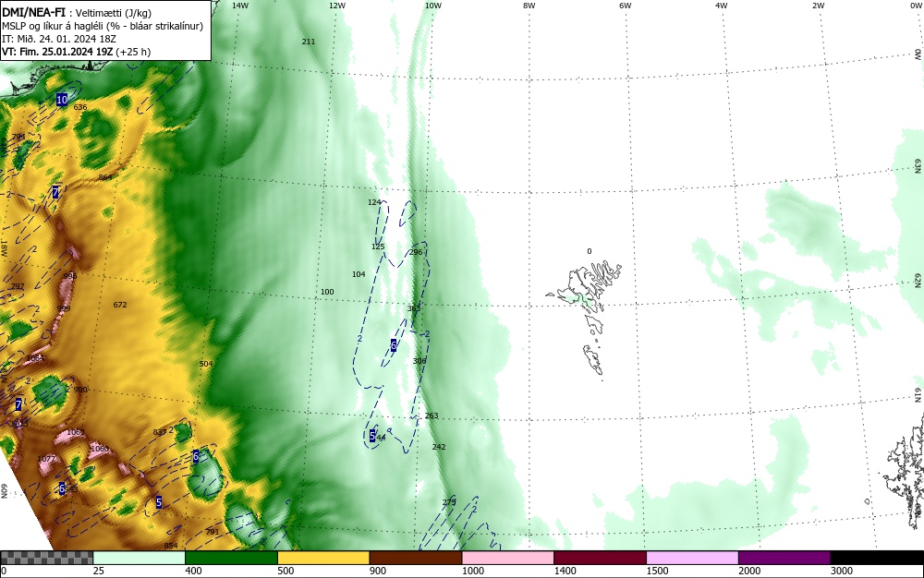Click the blue '6' label near value 363

394,345
